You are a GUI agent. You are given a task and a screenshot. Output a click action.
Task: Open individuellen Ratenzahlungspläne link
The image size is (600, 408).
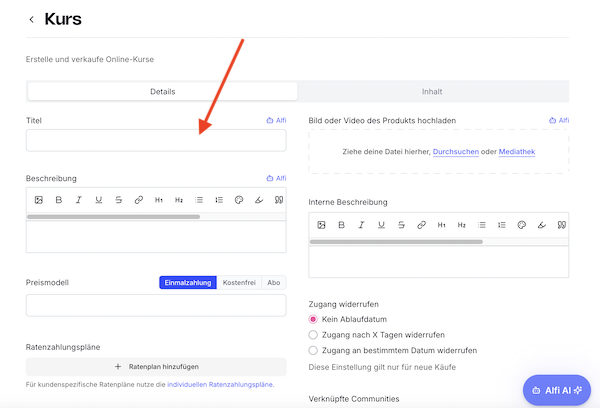(x=220, y=384)
